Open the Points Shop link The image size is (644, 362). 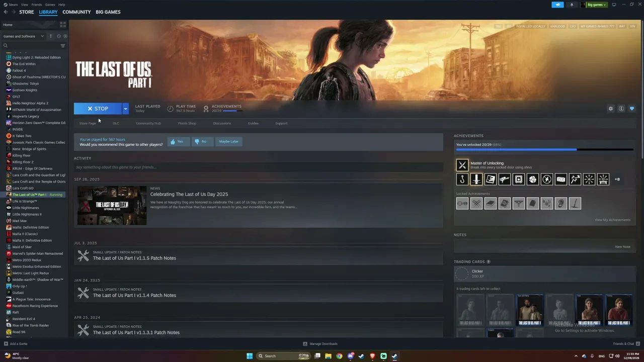pyautogui.click(x=187, y=123)
